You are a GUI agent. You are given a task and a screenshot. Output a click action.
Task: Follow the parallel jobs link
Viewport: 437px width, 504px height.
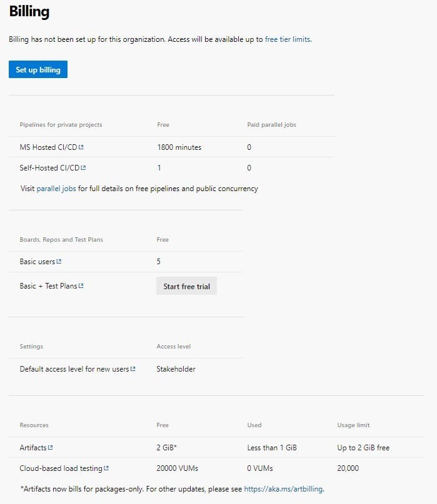(56, 189)
